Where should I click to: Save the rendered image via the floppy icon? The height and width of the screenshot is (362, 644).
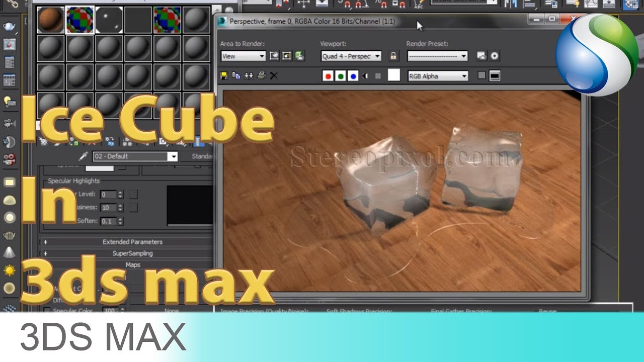click(224, 75)
